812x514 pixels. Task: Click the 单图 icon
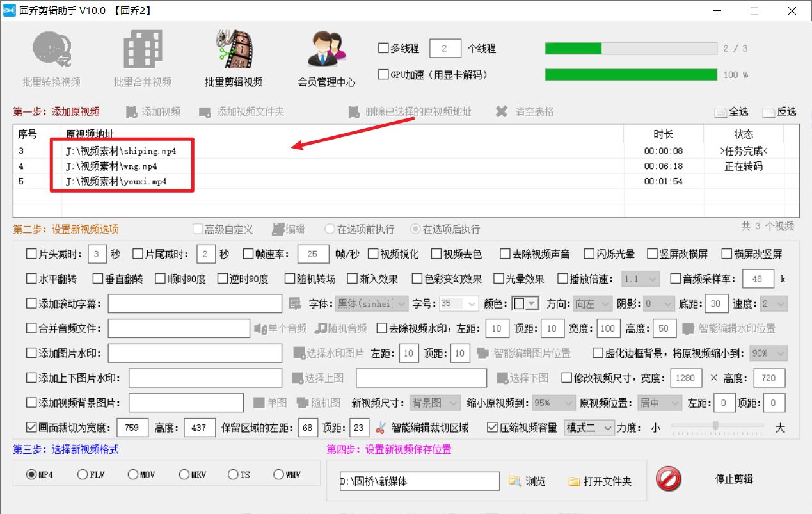[259, 403]
